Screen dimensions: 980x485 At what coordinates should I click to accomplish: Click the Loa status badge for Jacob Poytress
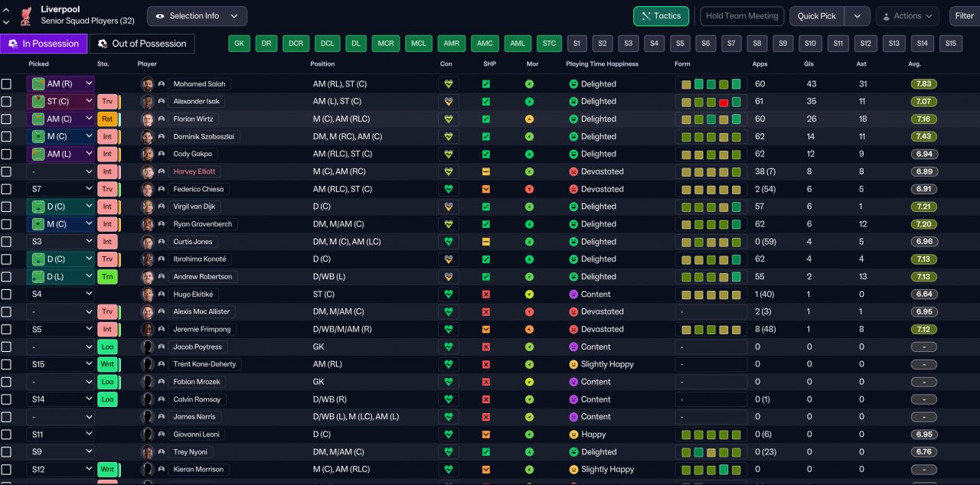coord(107,347)
